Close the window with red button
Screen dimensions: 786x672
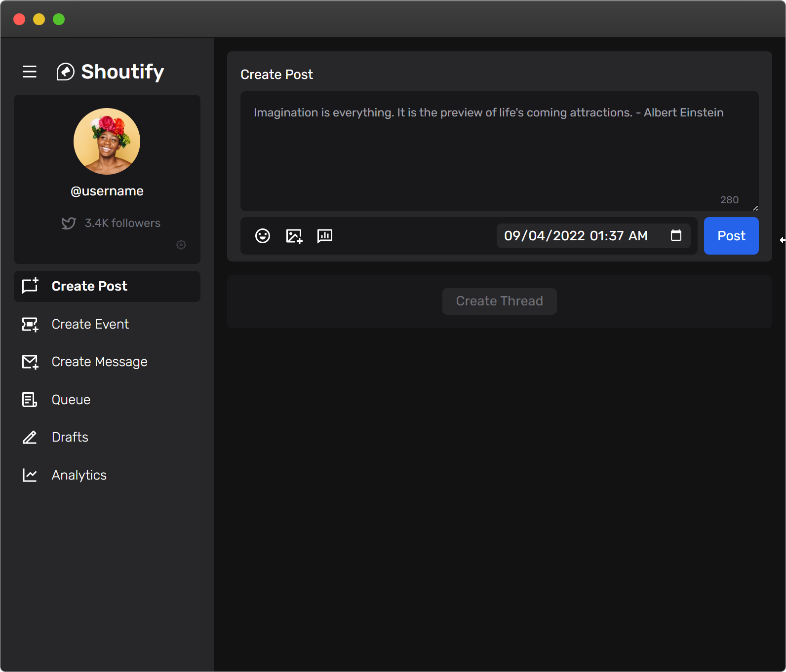19,19
